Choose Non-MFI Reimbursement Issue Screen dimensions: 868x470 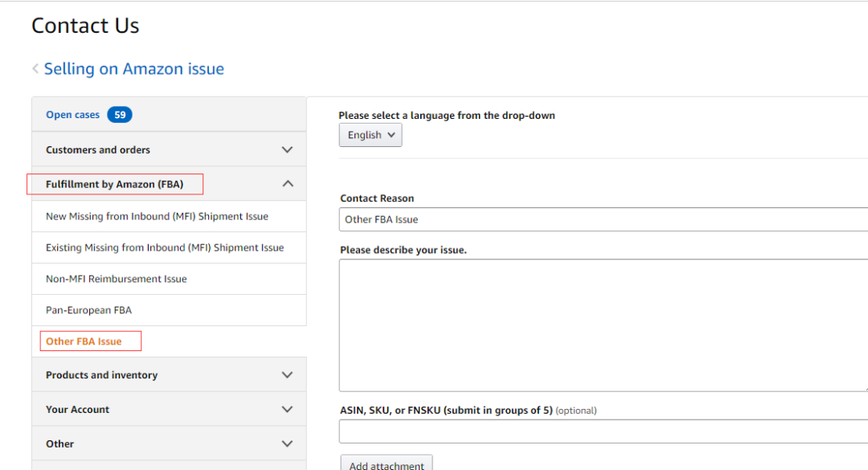click(116, 279)
